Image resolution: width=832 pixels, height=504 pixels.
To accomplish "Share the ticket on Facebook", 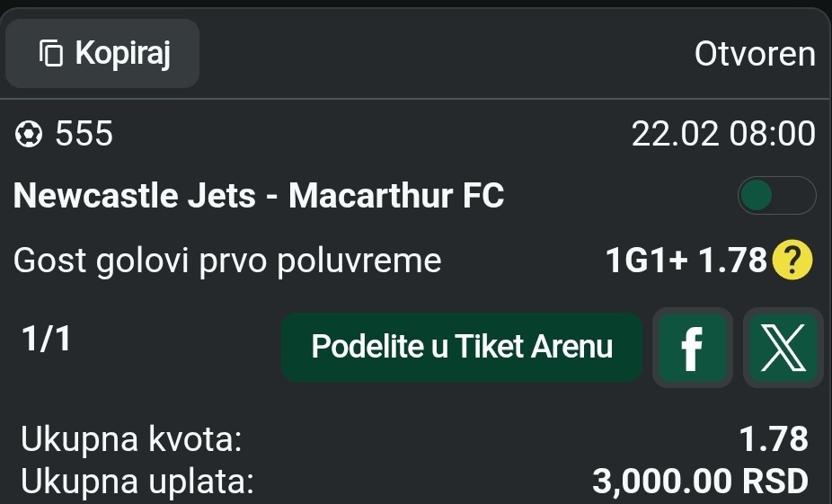I will (692, 348).
